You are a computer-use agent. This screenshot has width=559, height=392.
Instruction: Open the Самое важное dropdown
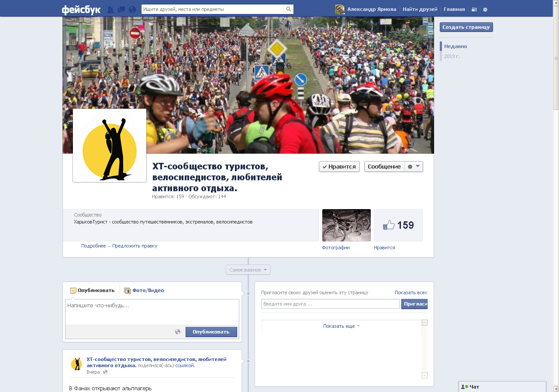[248, 270]
